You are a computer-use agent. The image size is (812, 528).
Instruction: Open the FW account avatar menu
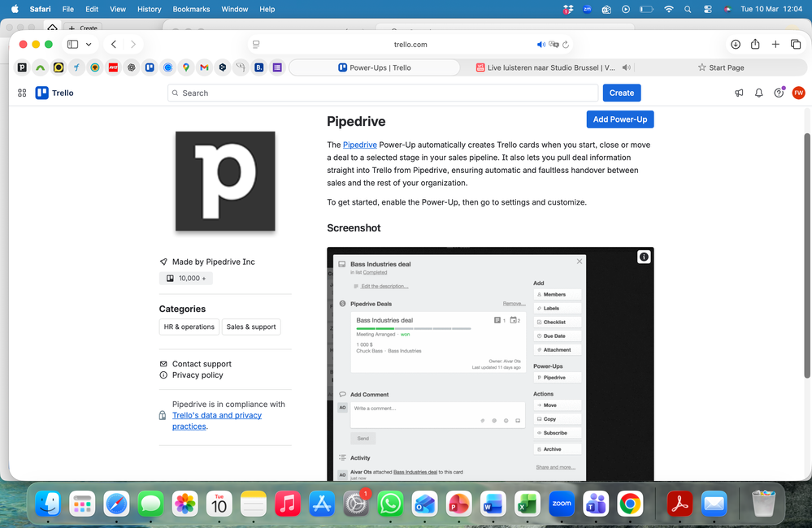798,93
